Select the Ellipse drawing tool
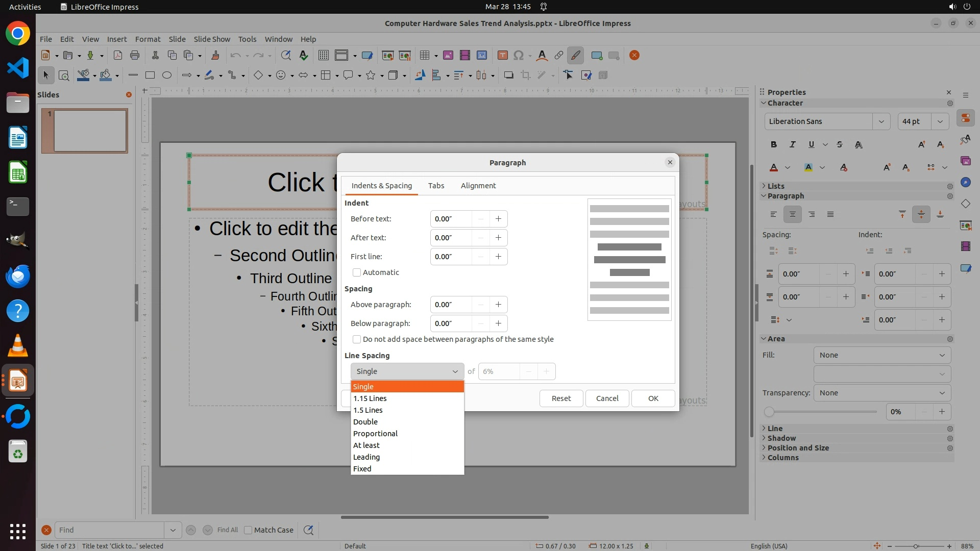 (167, 76)
